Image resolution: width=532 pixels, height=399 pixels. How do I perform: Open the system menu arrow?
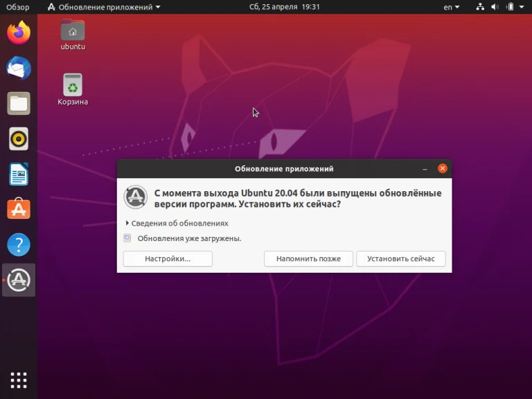[522, 7]
